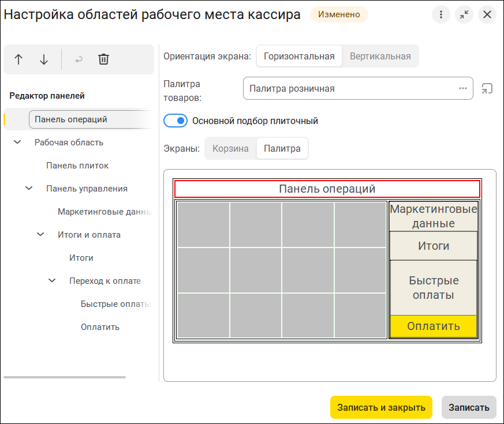The width and height of the screenshot is (504, 424).
Task: Switch to Палитра screen tab
Action: 282,148
